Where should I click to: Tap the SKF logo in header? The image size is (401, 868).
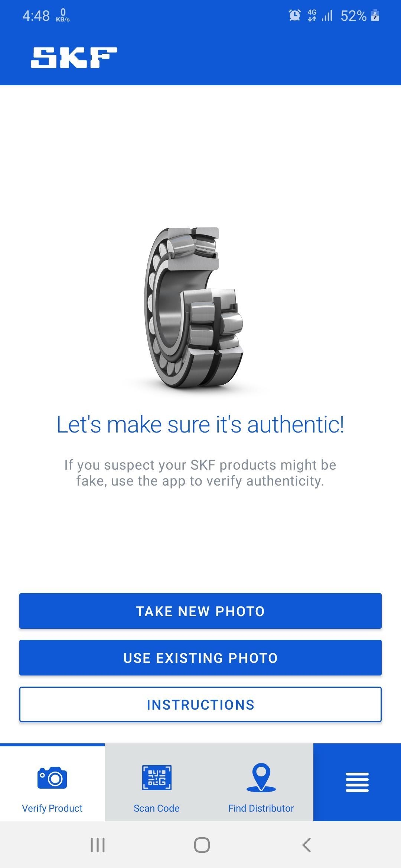(x=74, y=57)
